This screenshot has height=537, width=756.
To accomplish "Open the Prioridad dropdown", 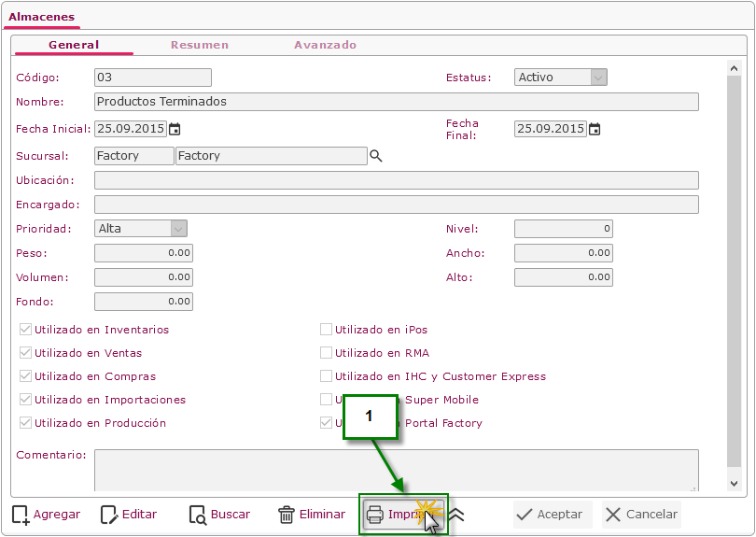I will (x=141, y=229).
